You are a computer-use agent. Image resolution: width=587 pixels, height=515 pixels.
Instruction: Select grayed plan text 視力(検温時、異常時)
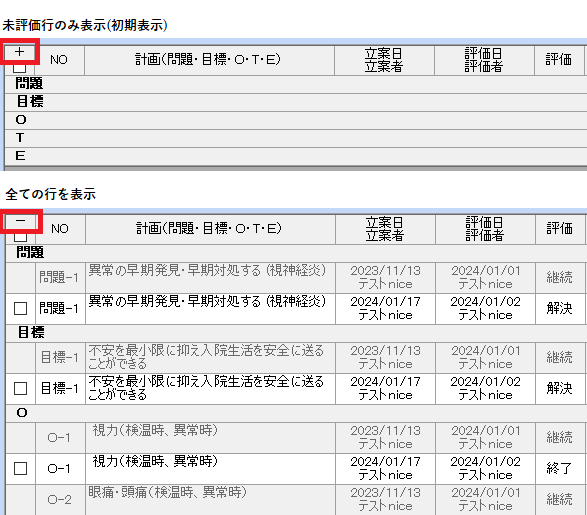click(x=155, y=430)
